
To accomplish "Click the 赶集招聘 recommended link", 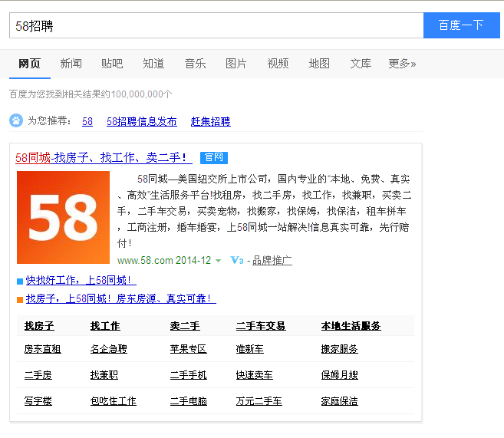I will coord(210,121).
